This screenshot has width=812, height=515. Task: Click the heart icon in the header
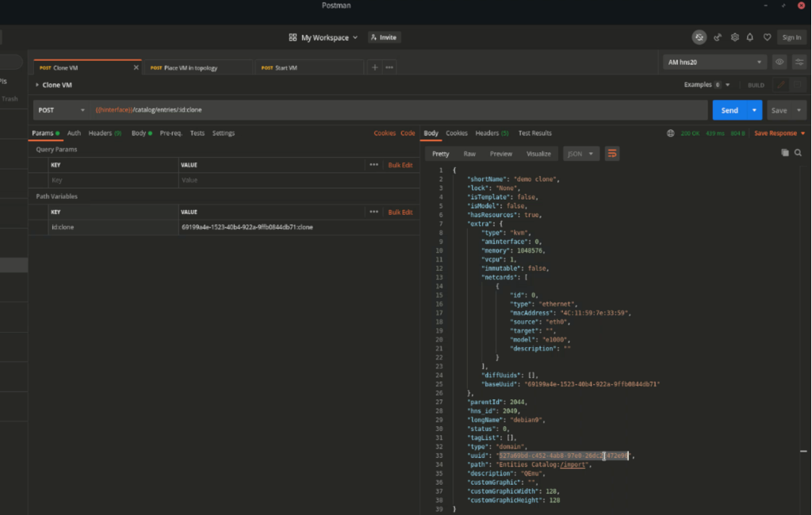[x=767, y=37]
